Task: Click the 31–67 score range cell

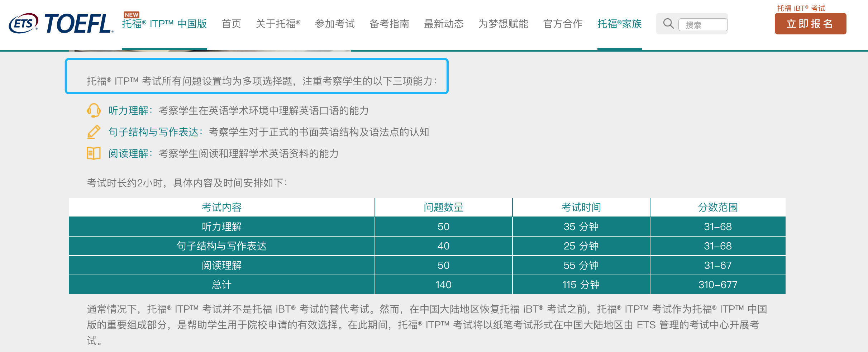Action: [x=718, y=265]
